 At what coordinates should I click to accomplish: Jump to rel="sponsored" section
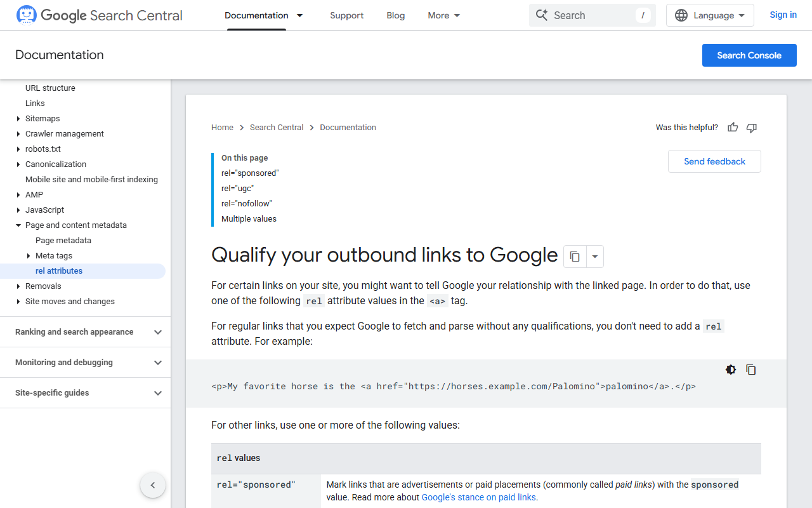[x=250, y=173]
